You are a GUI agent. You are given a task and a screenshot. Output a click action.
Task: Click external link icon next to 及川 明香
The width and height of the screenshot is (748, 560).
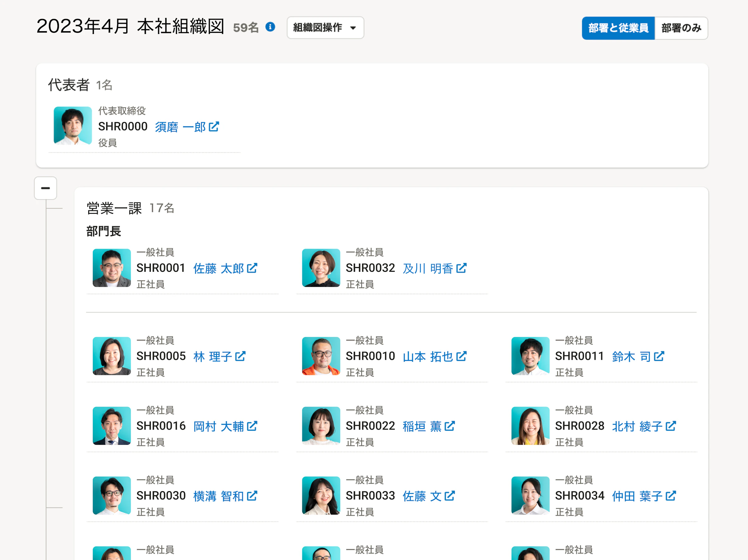coord(461,268)
